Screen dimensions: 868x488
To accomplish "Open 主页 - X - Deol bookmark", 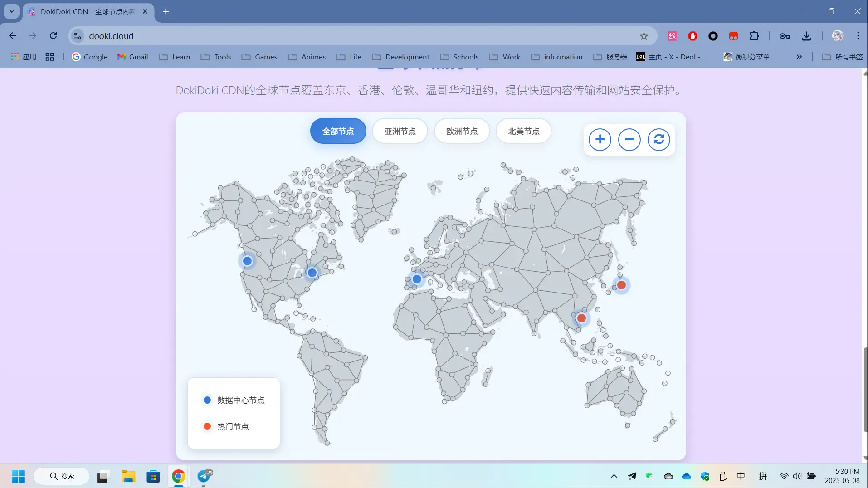I will (x=671, y=57).
